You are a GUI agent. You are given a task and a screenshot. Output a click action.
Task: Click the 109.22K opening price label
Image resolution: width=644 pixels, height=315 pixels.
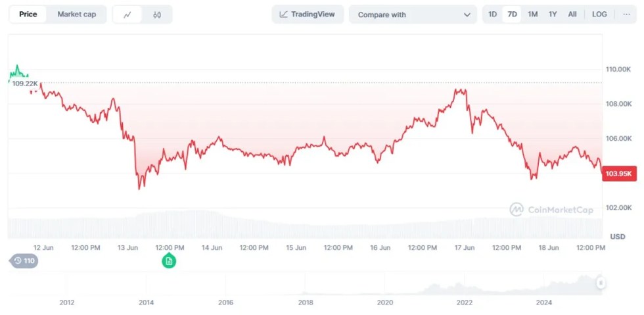(x=25, y=84)
